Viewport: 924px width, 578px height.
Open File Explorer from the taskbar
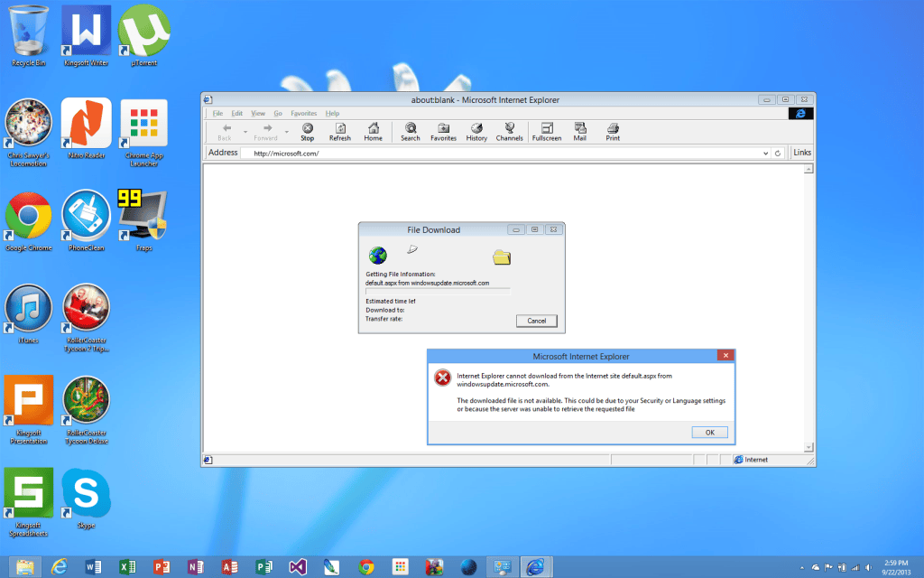click(24, 567)
